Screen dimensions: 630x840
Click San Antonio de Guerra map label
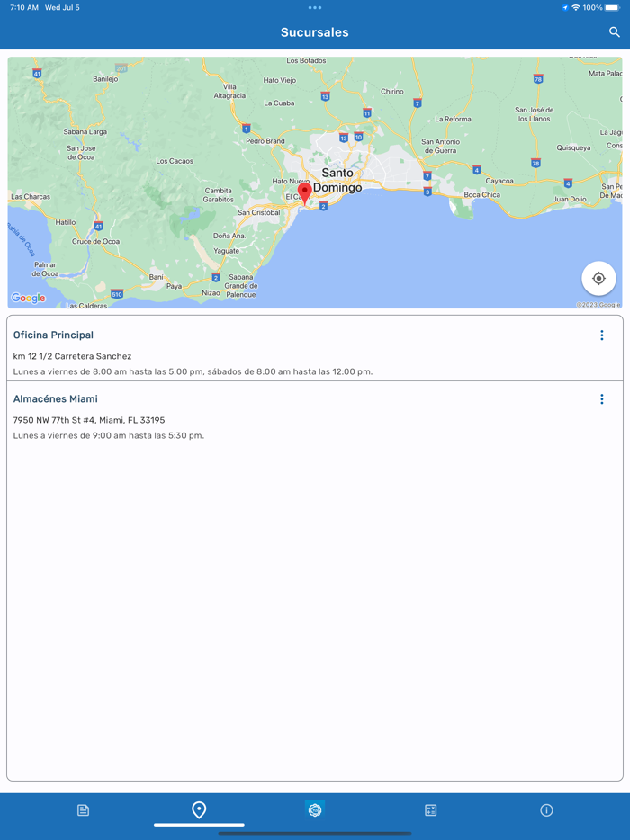[x=441, y=147]
